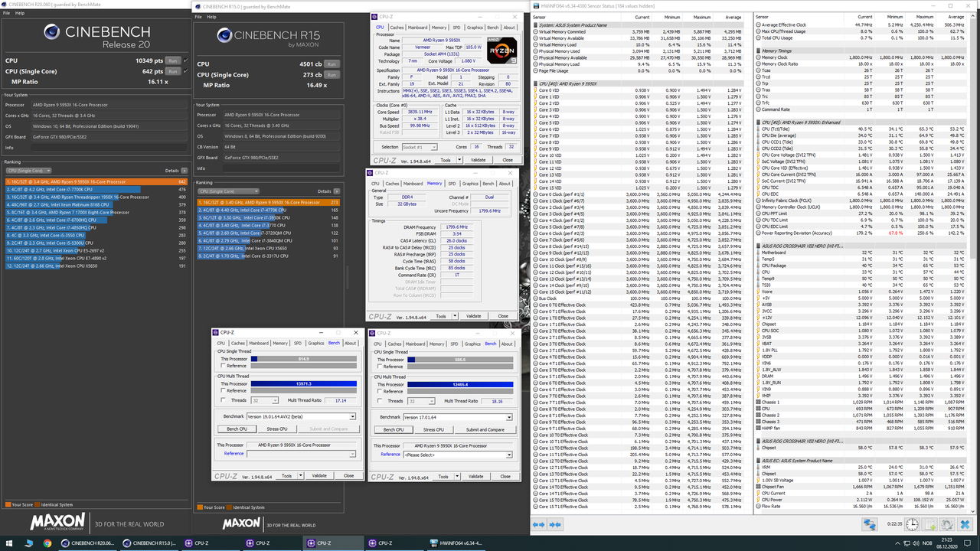The height and width of the screenshot is (551, 980).
Task: Enable Multi Thread Reference in CPU-Z 19.01.64 bench
Action: click(224, 390)
